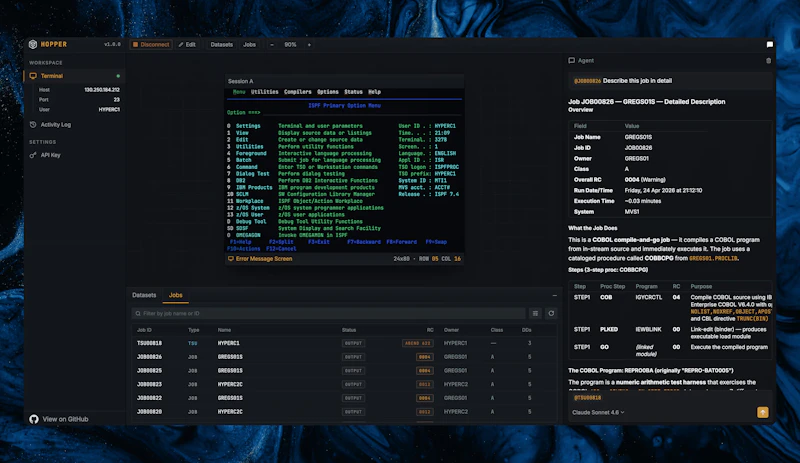Click the Owner column header
The width and height of the screenshot is (800, 463).
452,330
